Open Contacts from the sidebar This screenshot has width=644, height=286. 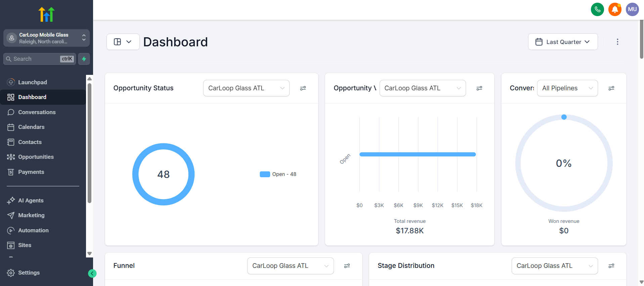click(x=43, y=142)
